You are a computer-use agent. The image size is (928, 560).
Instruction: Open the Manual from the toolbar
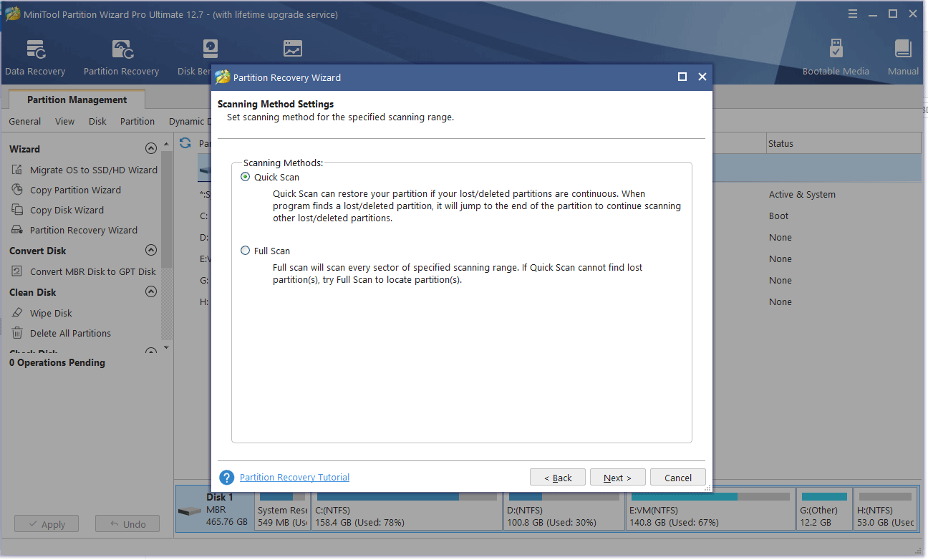tap(902, 57)
